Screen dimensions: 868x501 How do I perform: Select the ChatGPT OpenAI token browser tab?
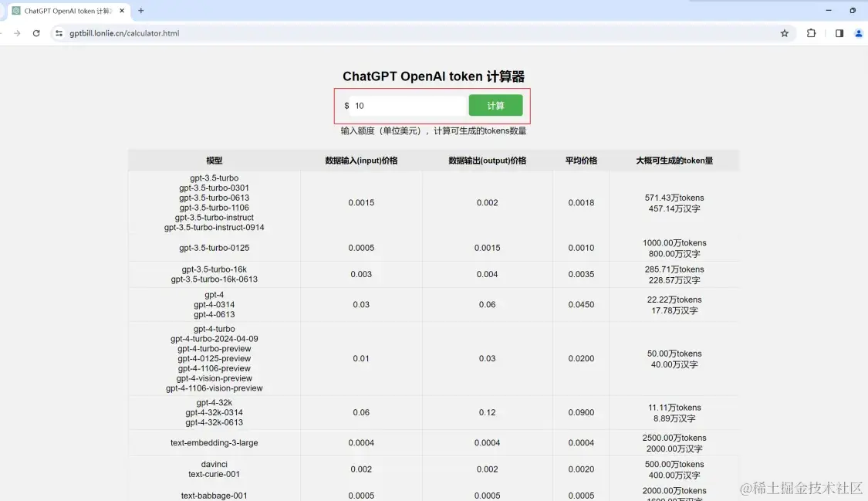pyautogui.click(x=68, y=11)
